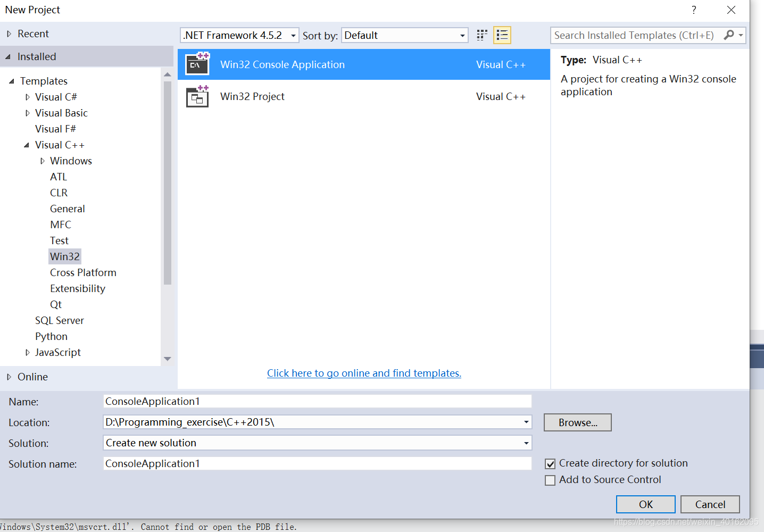Switch to small icons view

point(482,35)
